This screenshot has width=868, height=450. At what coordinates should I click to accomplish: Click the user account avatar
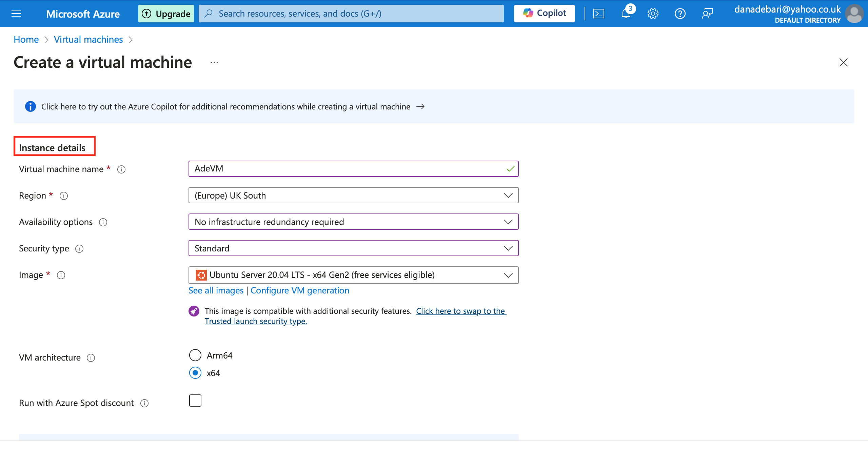tap(854, 14)
